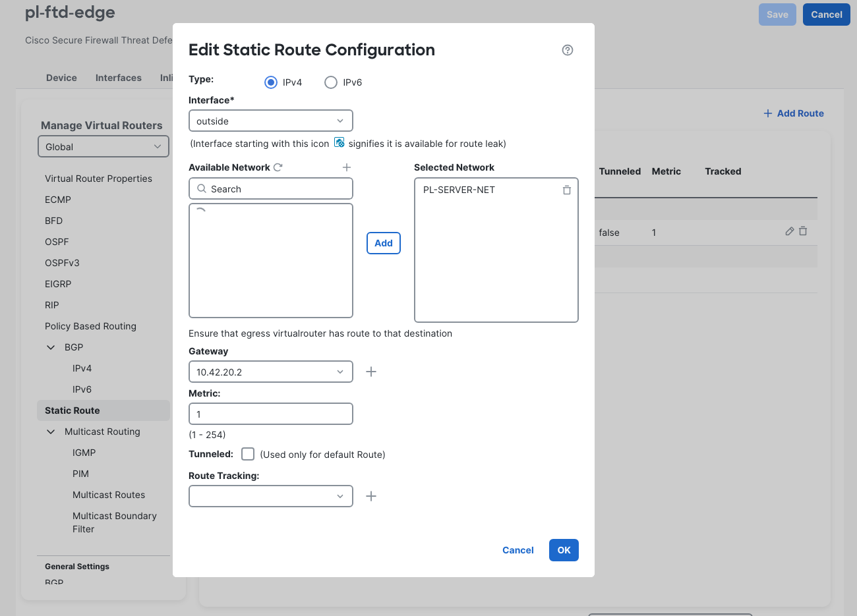The height and width of the screenshot is (616, 857).
Task: Select IPv4 route type
Action: (x=271, y=82)
